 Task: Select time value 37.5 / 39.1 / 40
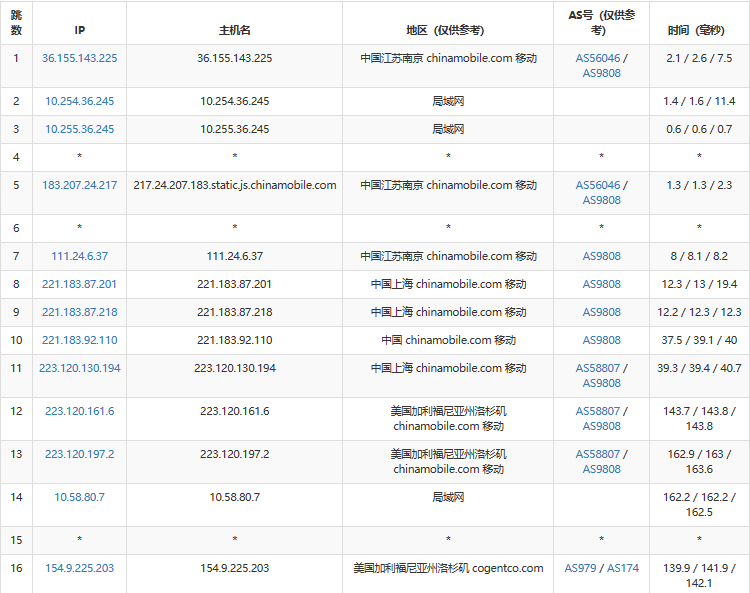point(699,340)
